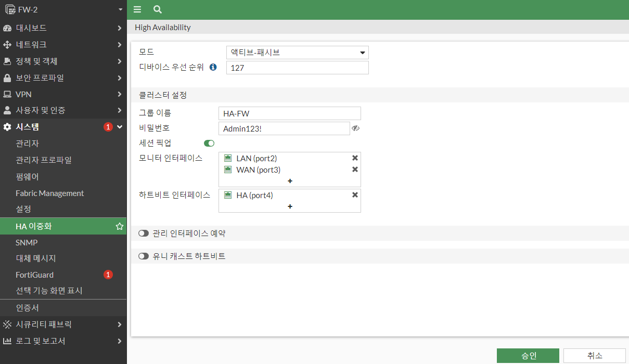Enable 관리 인터페이스 예약 toggle
The image size is (629, 364).
tap(144, 233)
